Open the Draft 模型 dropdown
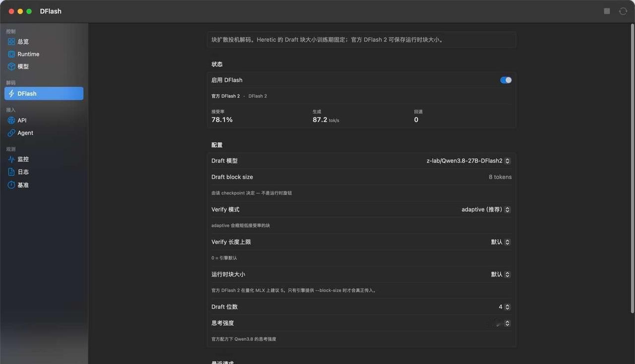This screenshot has width=635, height=364. pyautogui.click(x=469, y=161)
